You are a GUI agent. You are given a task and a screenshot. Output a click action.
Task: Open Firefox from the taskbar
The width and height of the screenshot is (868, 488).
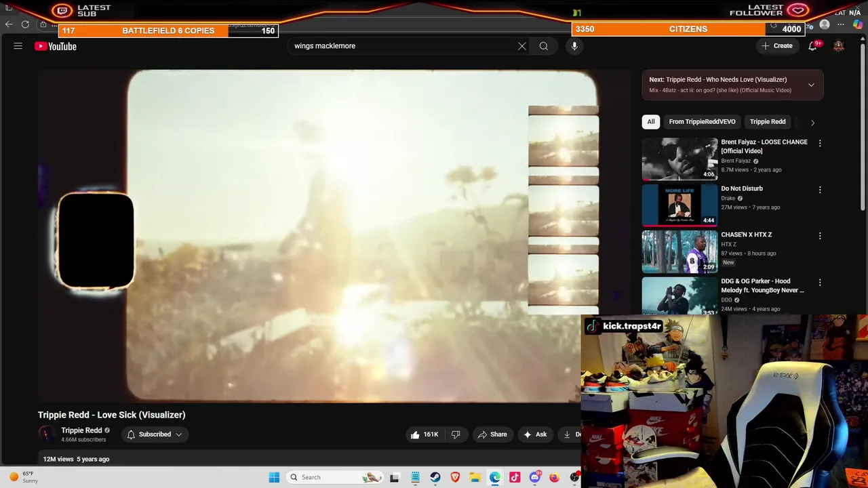(555, 477)
